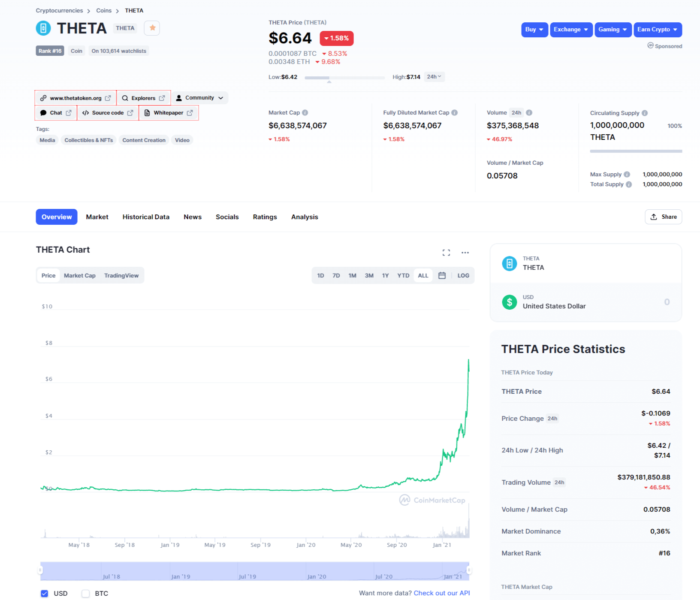Click the Content Creation tag

144,140
